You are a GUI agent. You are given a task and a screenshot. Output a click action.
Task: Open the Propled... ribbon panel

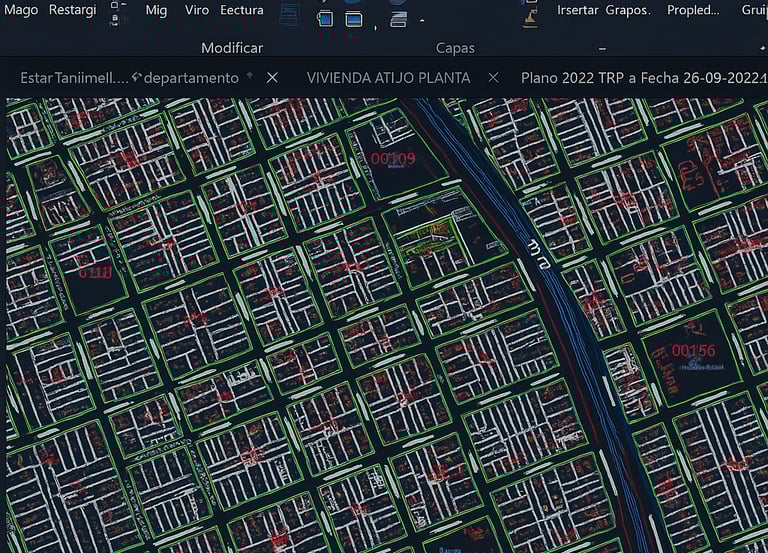point(693,10)
